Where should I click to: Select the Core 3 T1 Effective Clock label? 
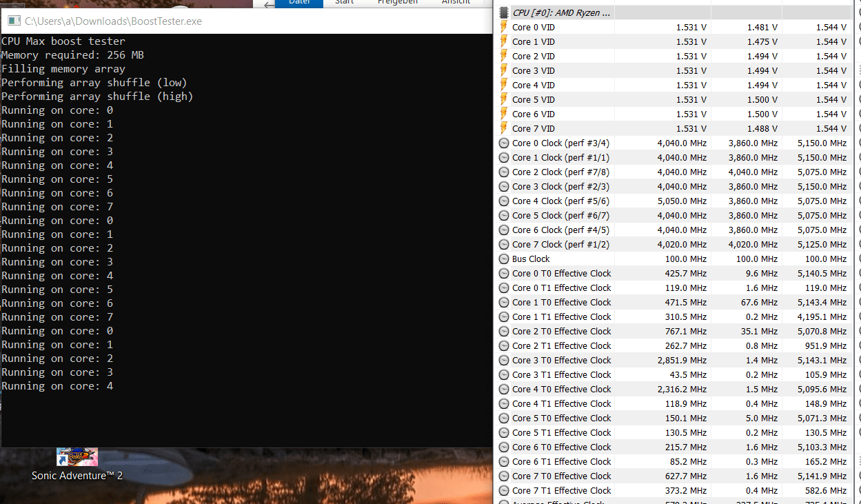(x=561, y=374)
